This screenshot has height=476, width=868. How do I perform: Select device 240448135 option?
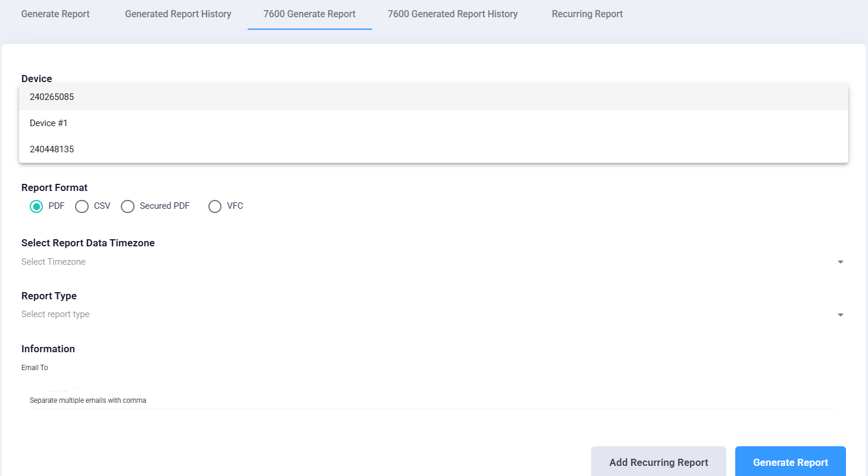433,149
